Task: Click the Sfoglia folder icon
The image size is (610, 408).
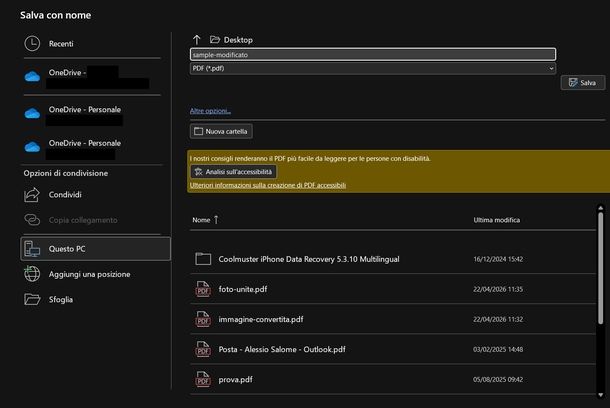Action: [x=32, y=299]
